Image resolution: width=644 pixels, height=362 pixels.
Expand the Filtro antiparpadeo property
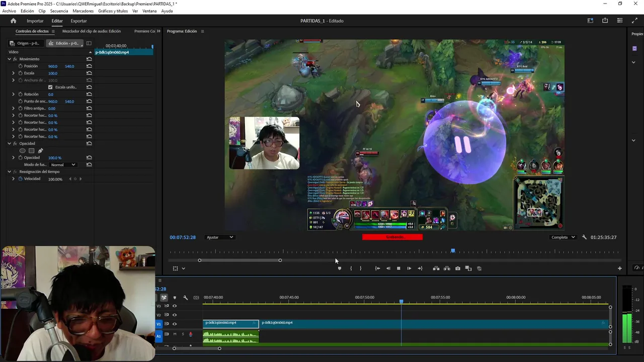[14, 108]
